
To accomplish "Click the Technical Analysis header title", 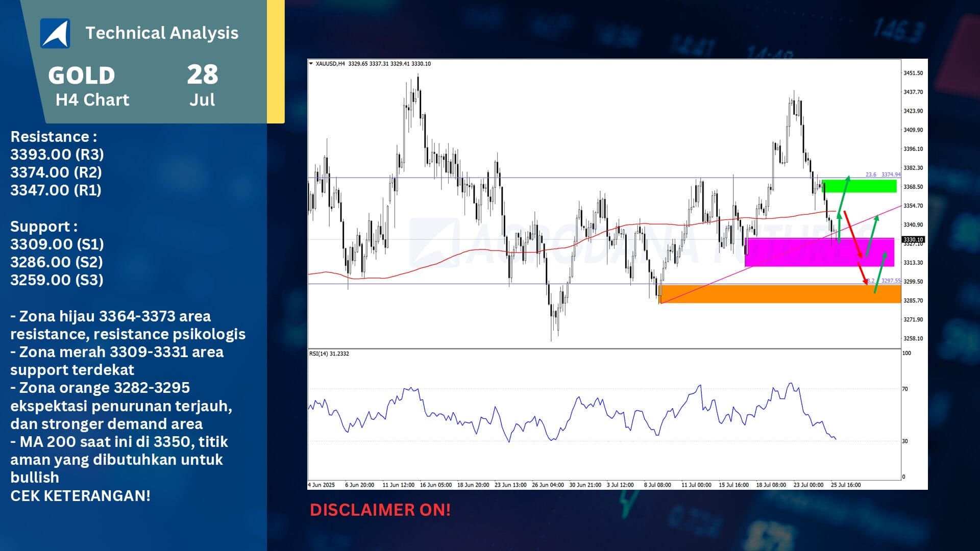I will [x=162, y=33].
